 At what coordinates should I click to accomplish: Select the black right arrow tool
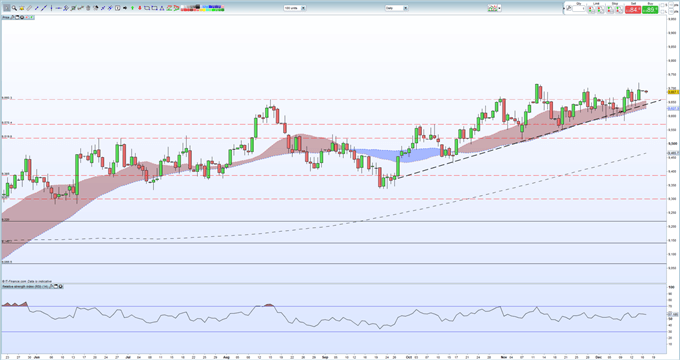point(125,8)
